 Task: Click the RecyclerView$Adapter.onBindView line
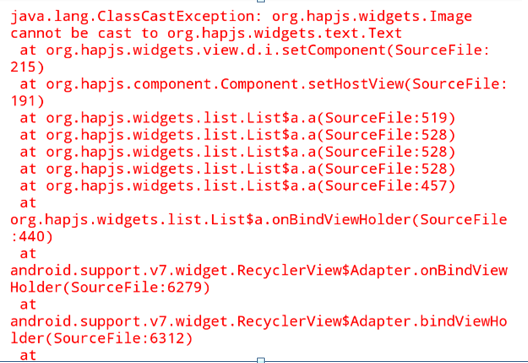259,271
